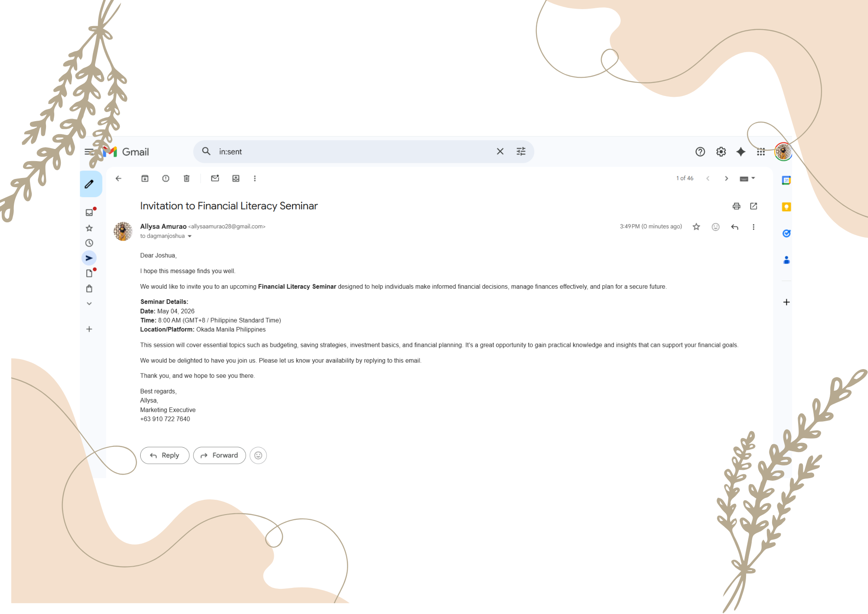Report spam using the exclamation icon
The image size is (868, 614).
coord(166,178)
